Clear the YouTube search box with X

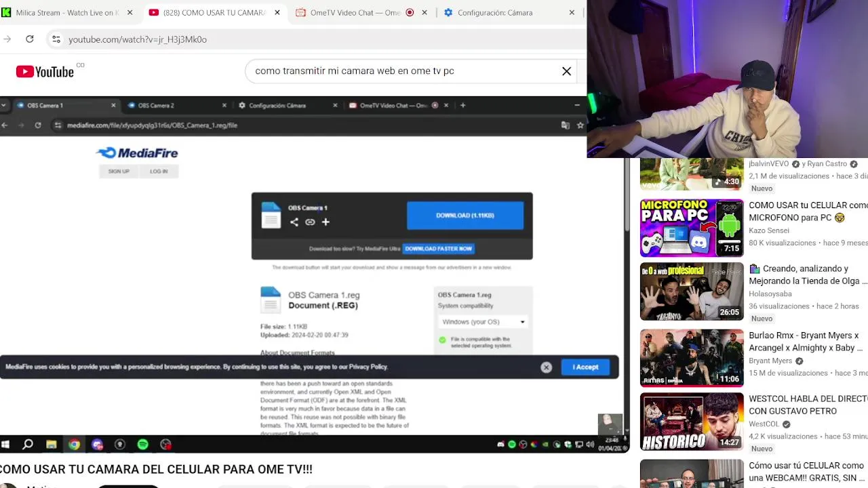(566, 71)
